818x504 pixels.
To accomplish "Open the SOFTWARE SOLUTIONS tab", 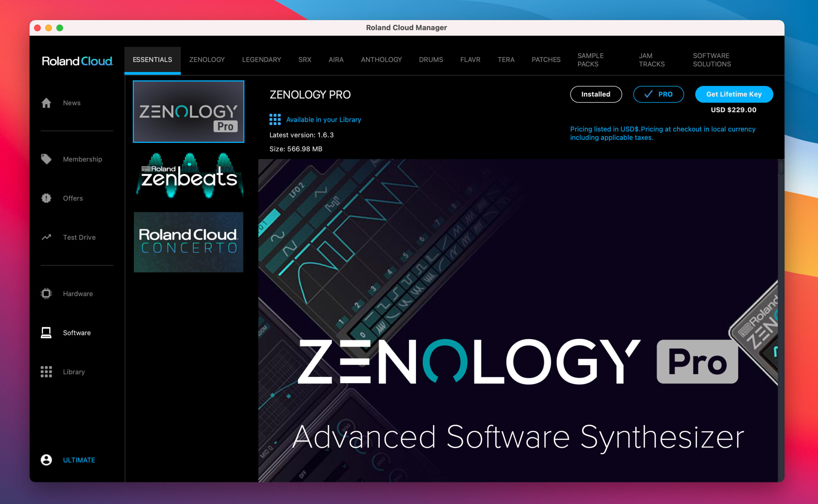I will coord(712,60).
